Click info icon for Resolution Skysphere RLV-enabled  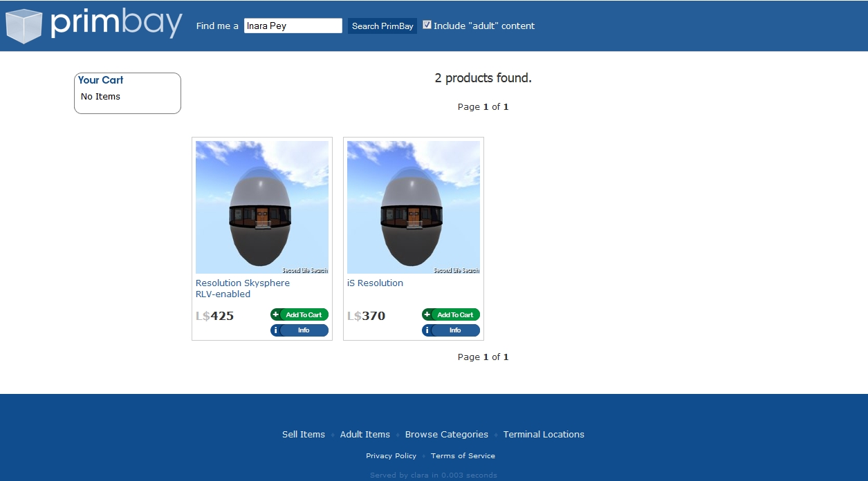(276, 330)
